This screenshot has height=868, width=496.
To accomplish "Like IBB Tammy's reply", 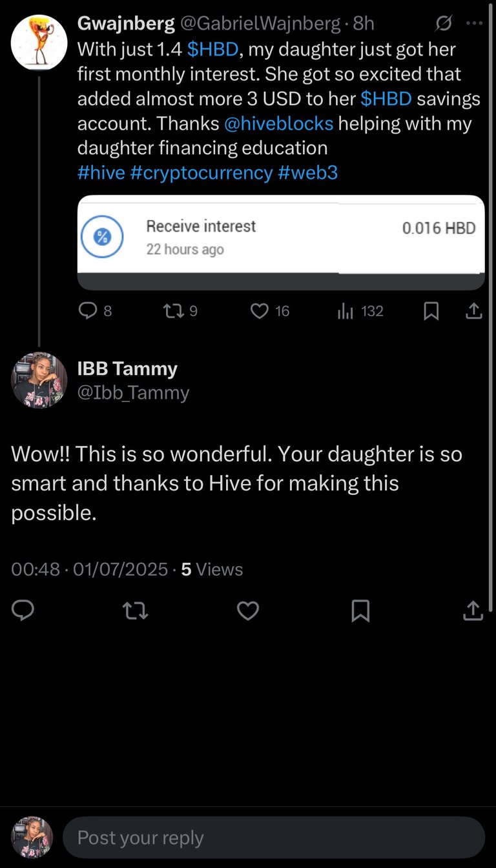I will (248, 610).
